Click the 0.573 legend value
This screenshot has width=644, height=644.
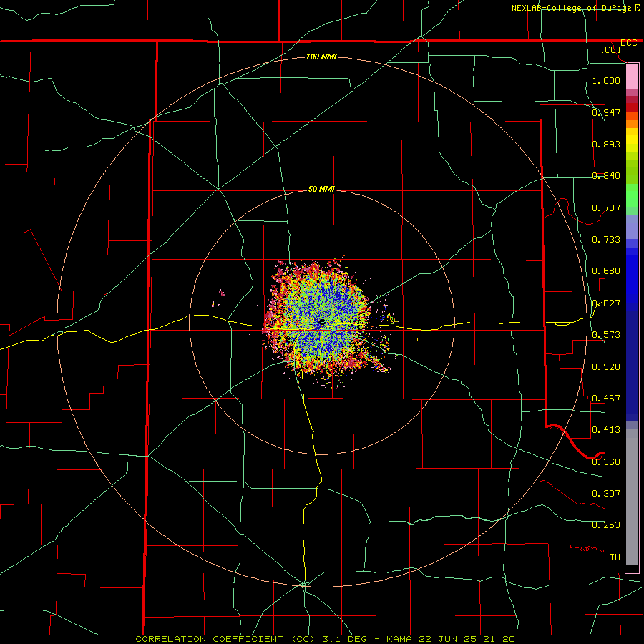tap(606, 335)
